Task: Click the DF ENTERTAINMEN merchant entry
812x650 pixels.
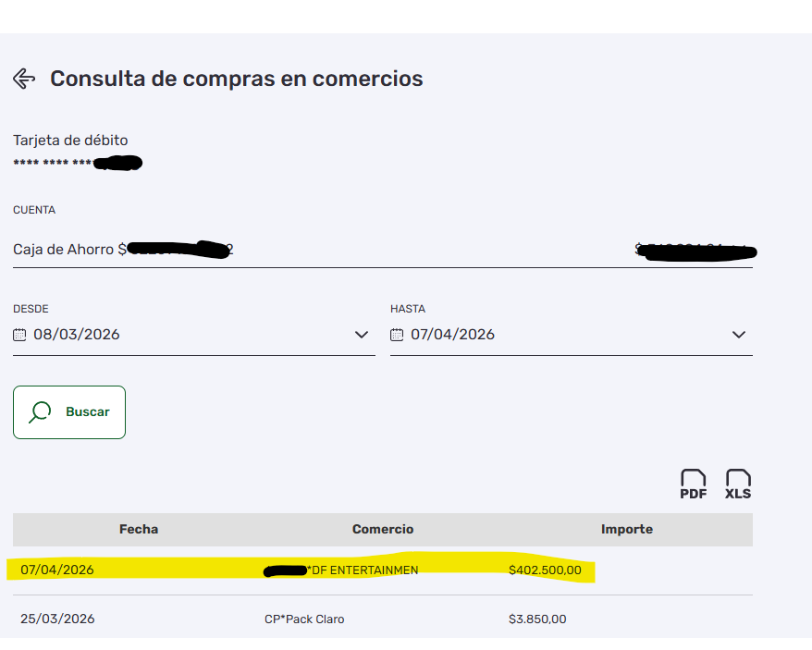Action: click(x=341, y=570)
